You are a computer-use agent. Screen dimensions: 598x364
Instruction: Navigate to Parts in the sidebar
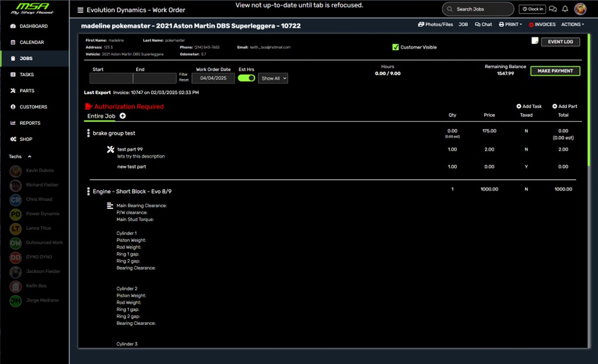point(27,90)
